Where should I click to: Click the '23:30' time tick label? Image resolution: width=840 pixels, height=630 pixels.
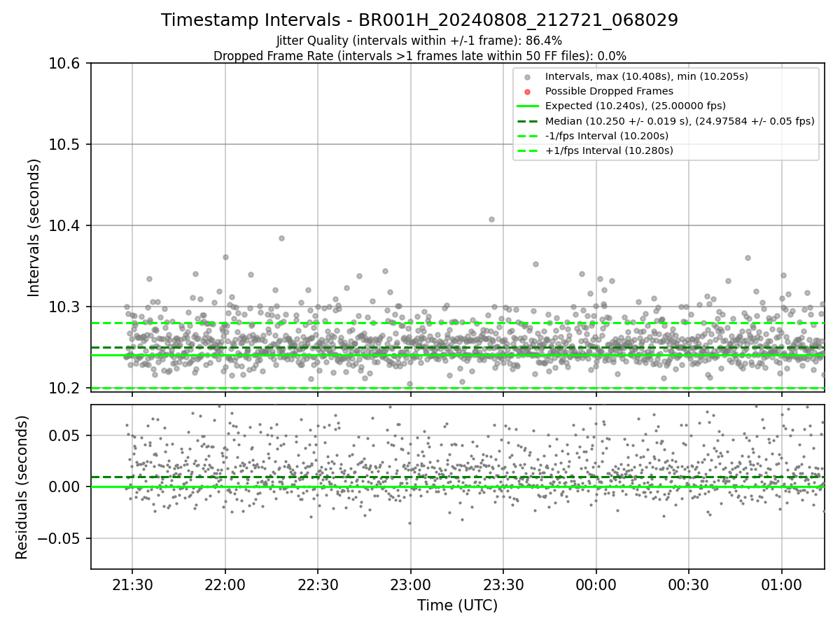click(503, 584)
